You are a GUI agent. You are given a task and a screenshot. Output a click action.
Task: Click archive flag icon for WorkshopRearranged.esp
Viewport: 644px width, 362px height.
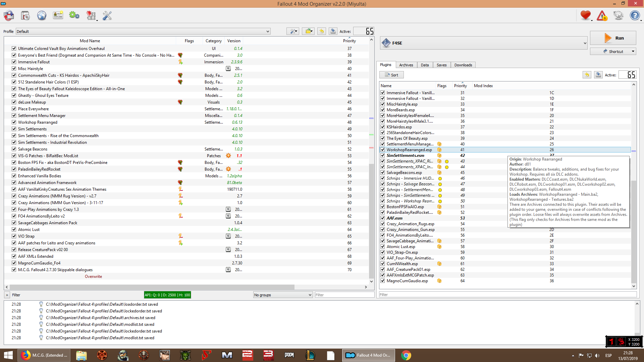click(x=439, y=149)
